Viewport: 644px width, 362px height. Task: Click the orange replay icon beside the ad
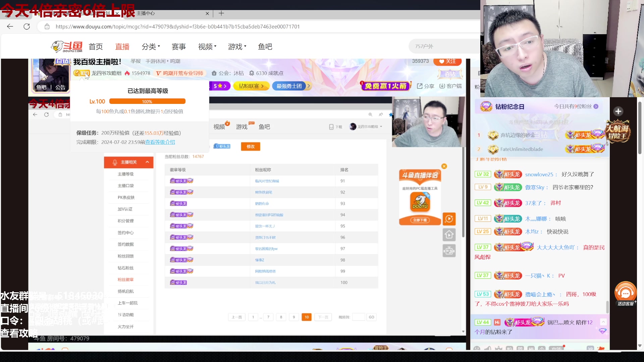pos(449,219)
